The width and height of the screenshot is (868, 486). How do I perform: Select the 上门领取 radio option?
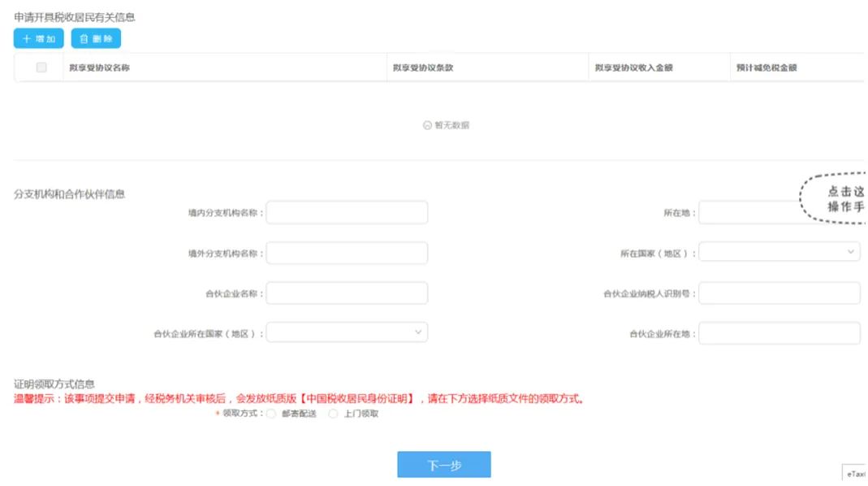(333, 414)
